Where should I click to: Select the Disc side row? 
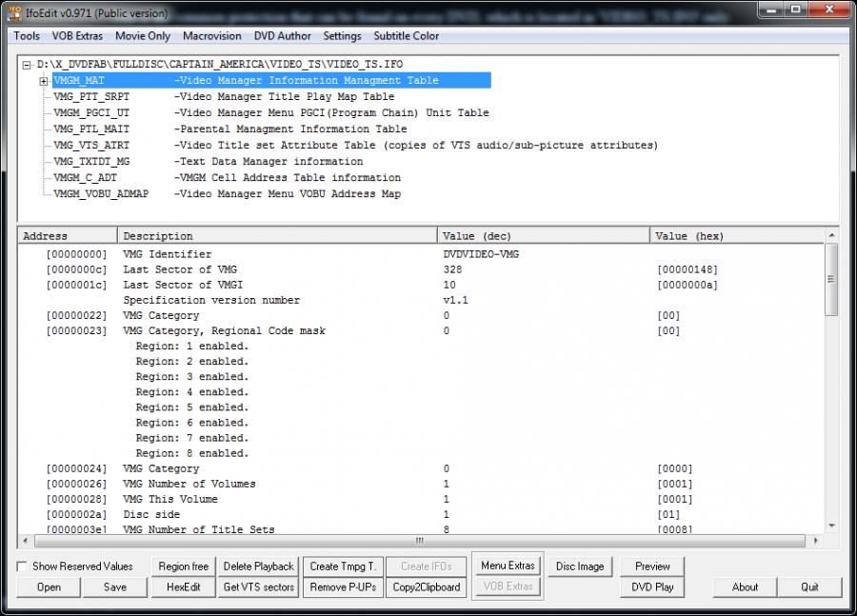coord(421,514)
